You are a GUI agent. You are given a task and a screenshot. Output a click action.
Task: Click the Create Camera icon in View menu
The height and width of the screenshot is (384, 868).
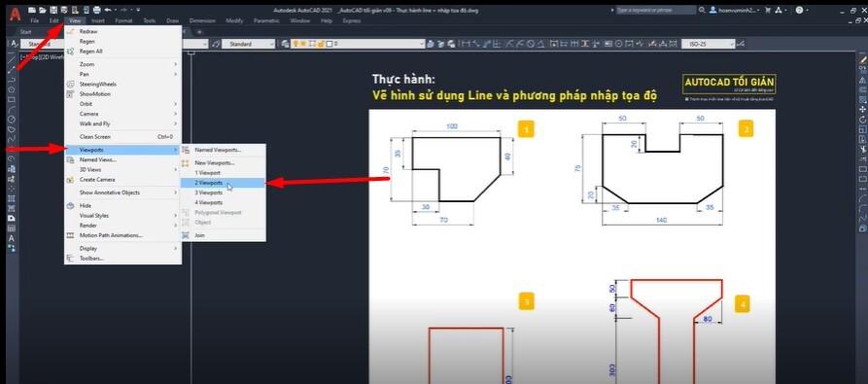point(70,180)
